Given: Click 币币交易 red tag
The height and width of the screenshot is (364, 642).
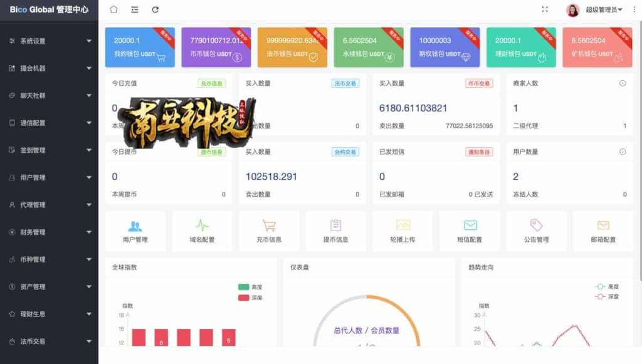Looking at the screenshot, I should [478, 83].
